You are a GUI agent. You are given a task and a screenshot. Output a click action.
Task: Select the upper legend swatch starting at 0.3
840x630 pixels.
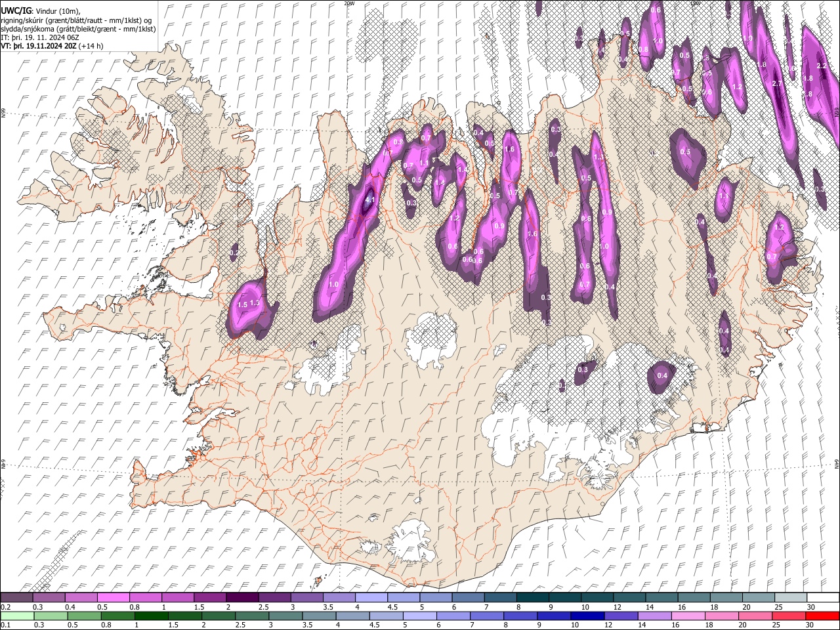pyautogui.click(x=49, y=598)
